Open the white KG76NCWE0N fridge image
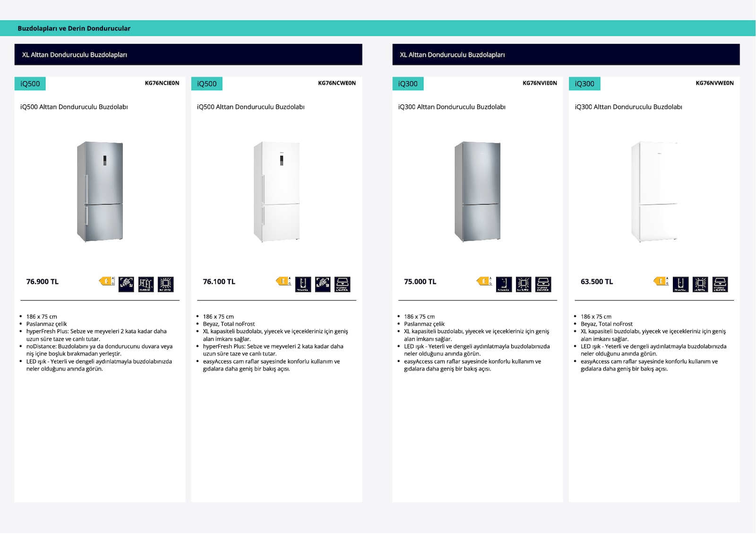The image size is (756, 534). click(x=277, y=191)
